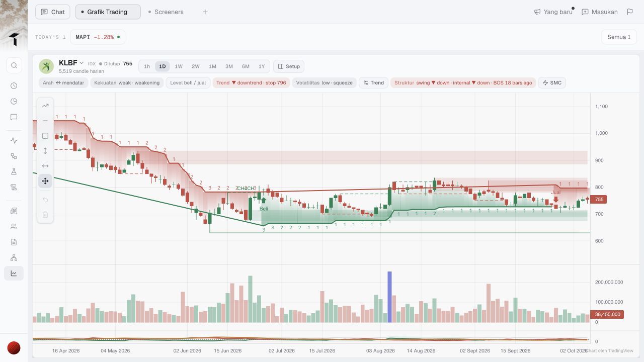Viewport: 644px width, 362px height.
Task: Open the newspaper icon in sidebar
Action: pos(14,211)
